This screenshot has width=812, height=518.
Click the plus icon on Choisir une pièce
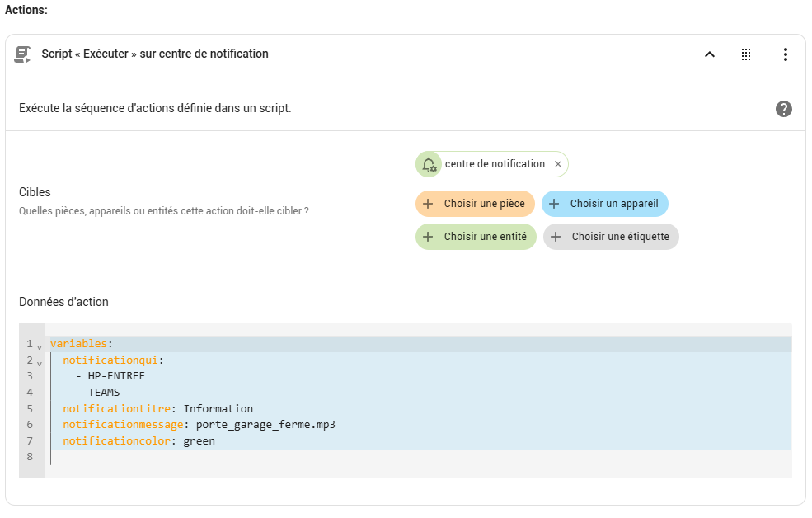tap(428, 204)
